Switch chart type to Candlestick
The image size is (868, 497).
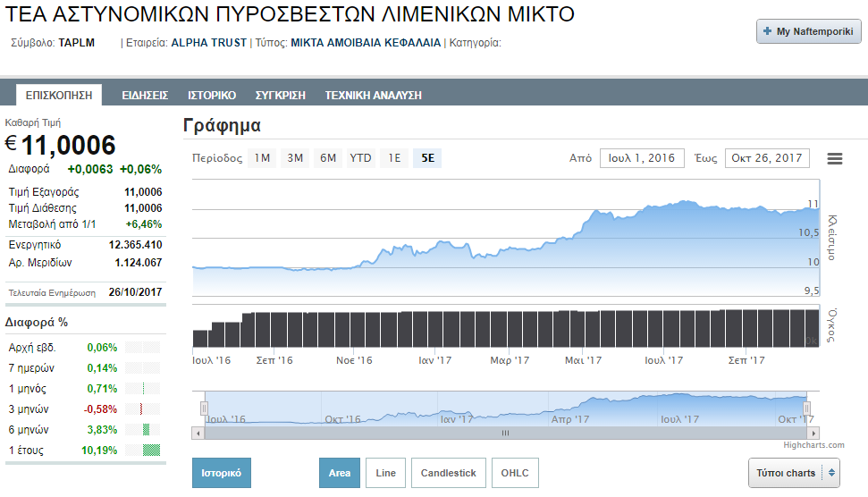coord(449,473)
